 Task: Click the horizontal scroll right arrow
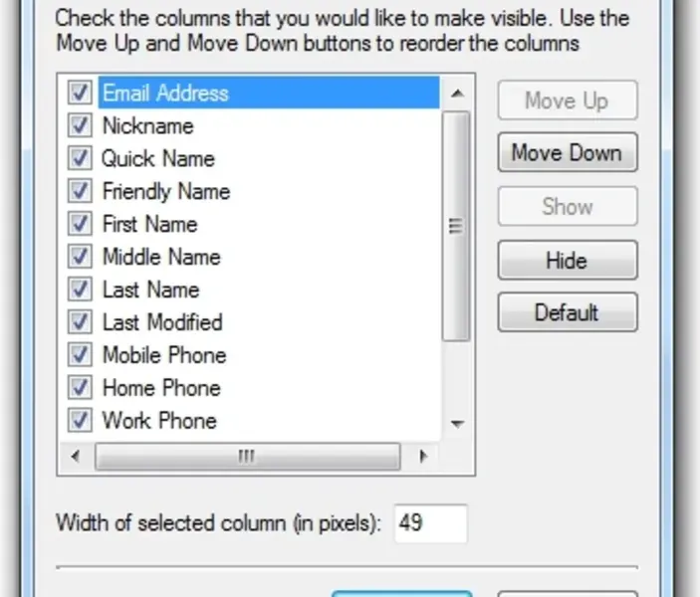pyautogui.click(x=424, y=457)
